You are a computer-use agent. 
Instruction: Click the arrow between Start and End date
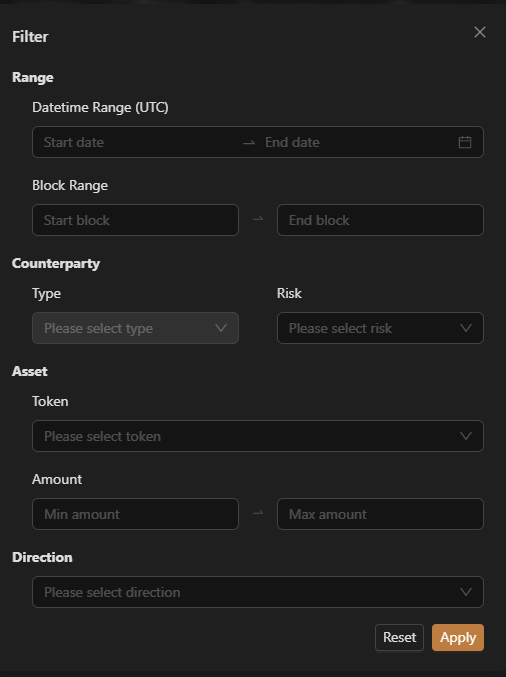[249, 142]
